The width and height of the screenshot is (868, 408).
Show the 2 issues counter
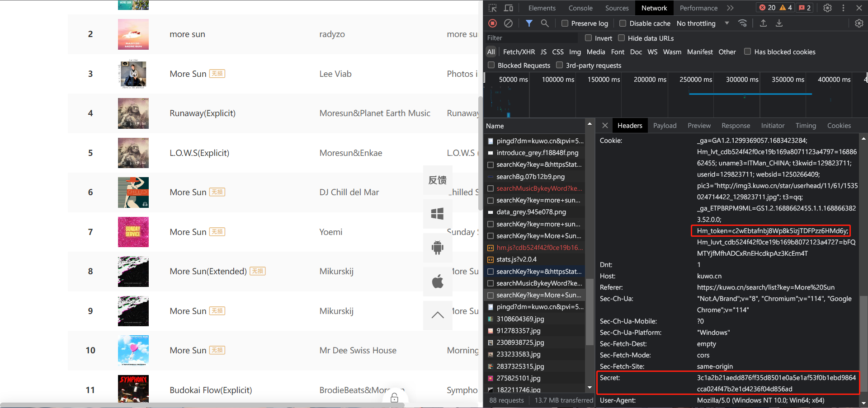click(x=805, y=8)
